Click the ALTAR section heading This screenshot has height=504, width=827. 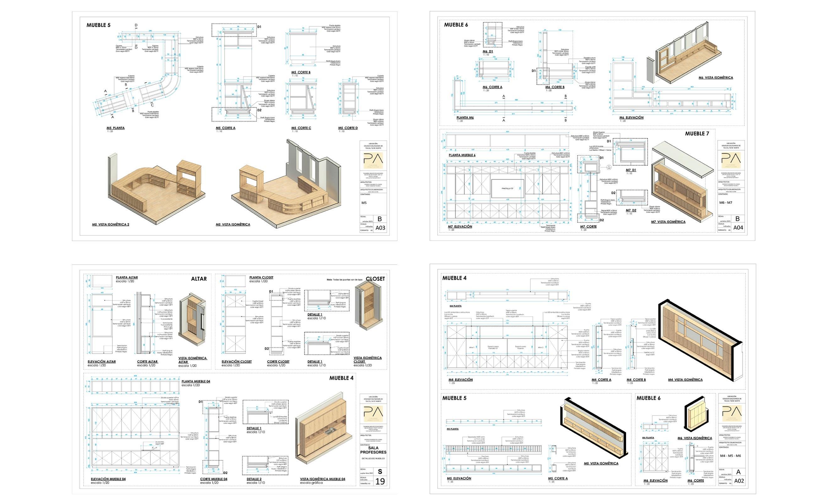click(199, 279)
